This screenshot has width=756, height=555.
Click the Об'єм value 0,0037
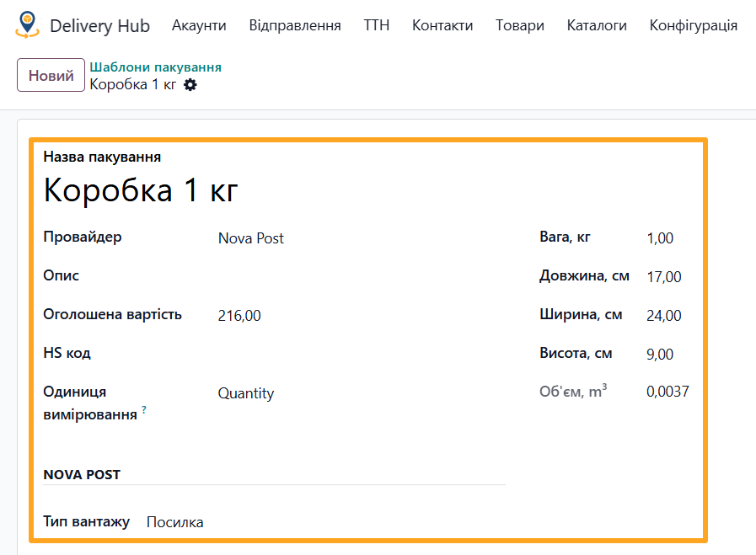(x=668, y=392)
